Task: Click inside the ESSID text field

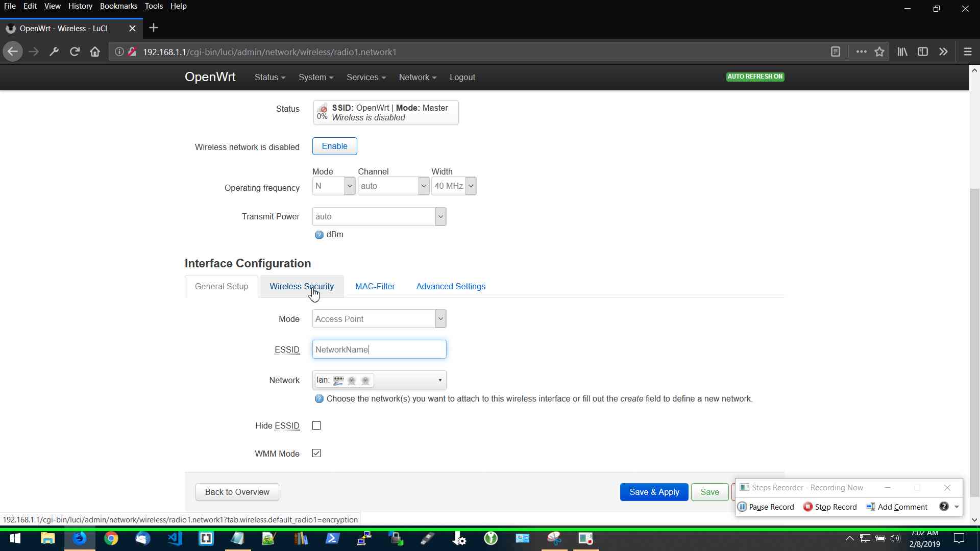Action: tap(379, 349)
